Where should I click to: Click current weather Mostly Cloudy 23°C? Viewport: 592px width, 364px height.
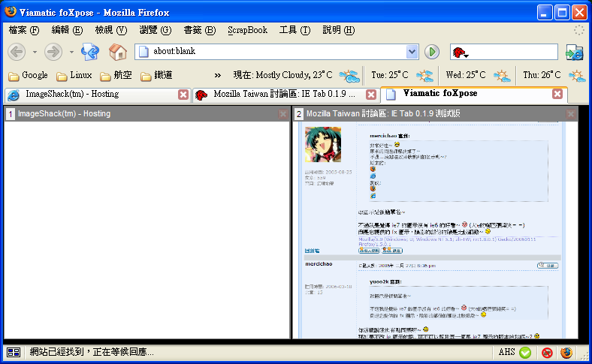tap(297, 76)
